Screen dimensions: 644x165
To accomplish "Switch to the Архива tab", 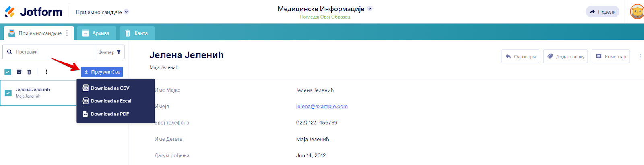I will 96,33.
